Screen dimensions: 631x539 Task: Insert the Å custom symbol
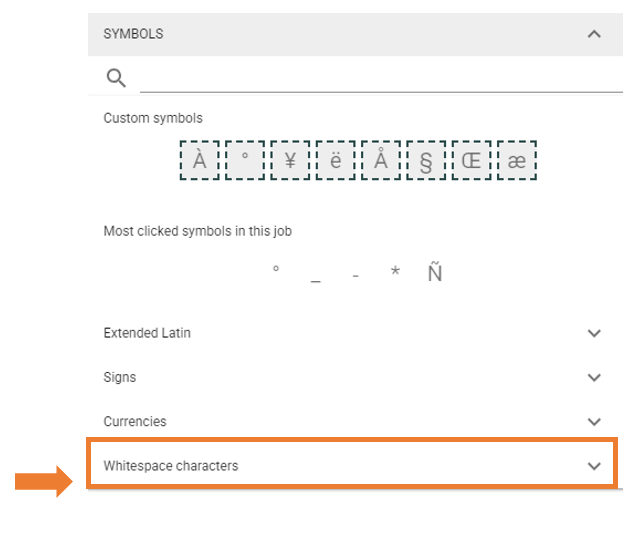pos(381,160)
